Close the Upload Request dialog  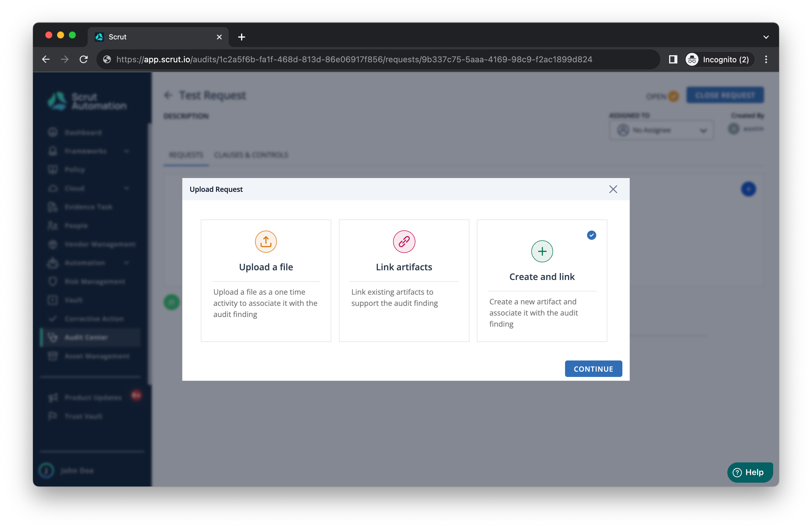613,189
